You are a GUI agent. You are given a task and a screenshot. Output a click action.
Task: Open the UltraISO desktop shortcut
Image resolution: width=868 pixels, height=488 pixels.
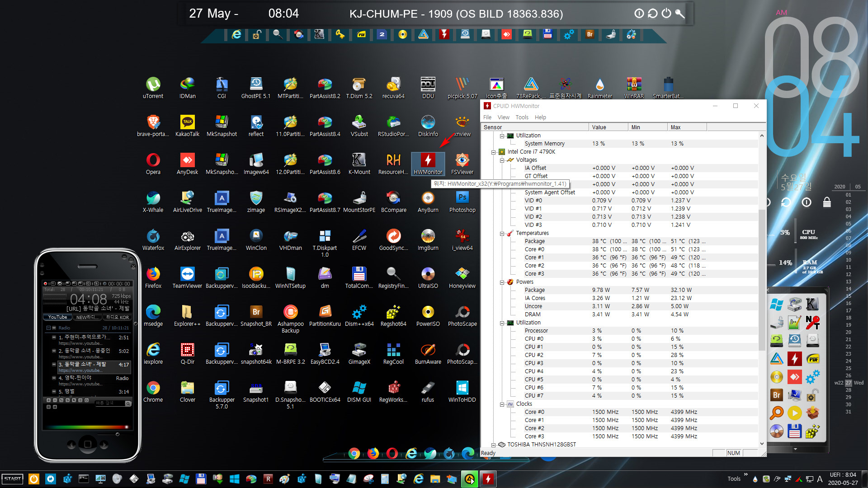click(428, 277)
